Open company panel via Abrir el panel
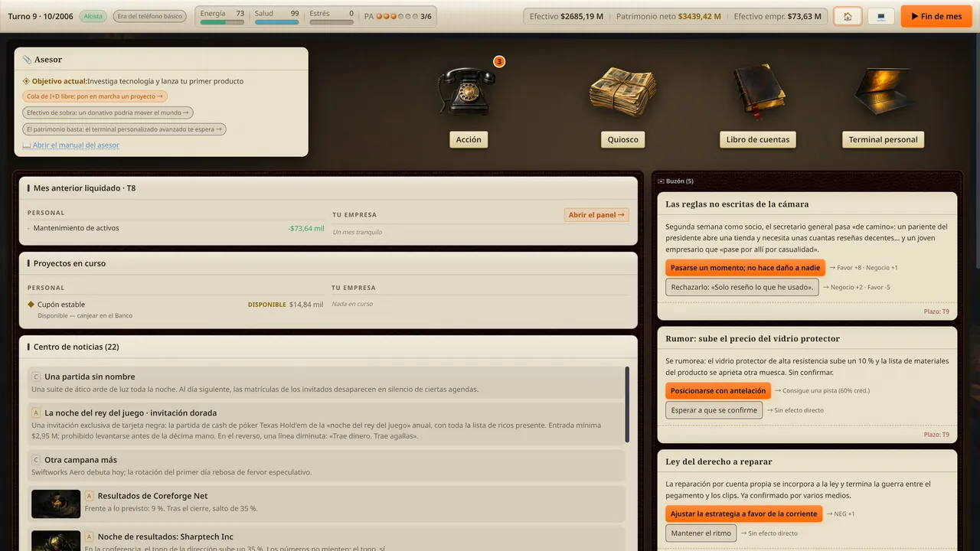 coord(596,215)
